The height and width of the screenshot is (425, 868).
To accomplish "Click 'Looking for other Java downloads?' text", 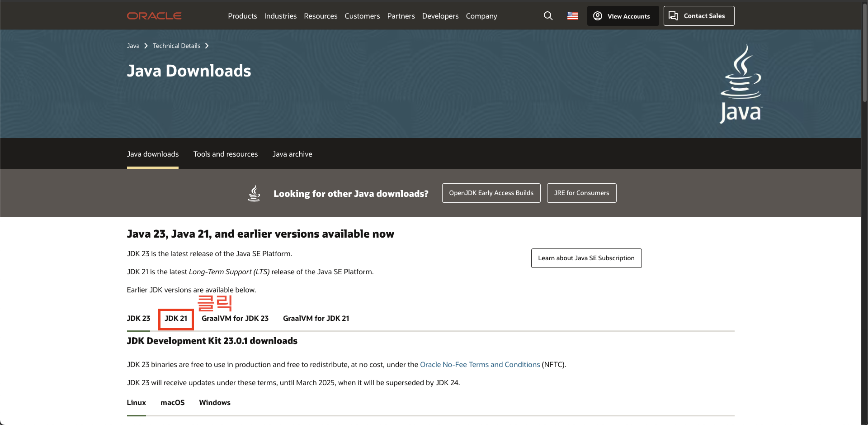I will point(351,194).
